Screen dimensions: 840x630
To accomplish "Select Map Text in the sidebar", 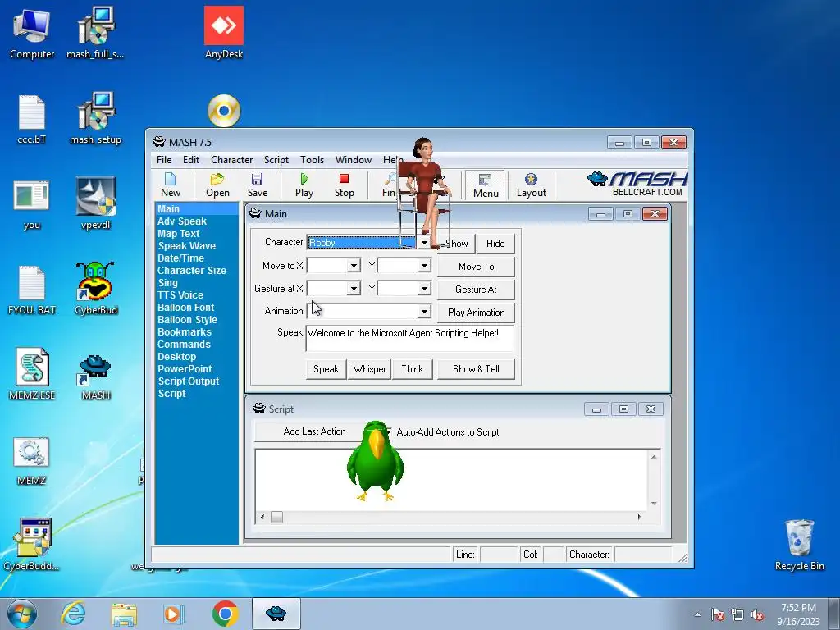I will 178,234.
